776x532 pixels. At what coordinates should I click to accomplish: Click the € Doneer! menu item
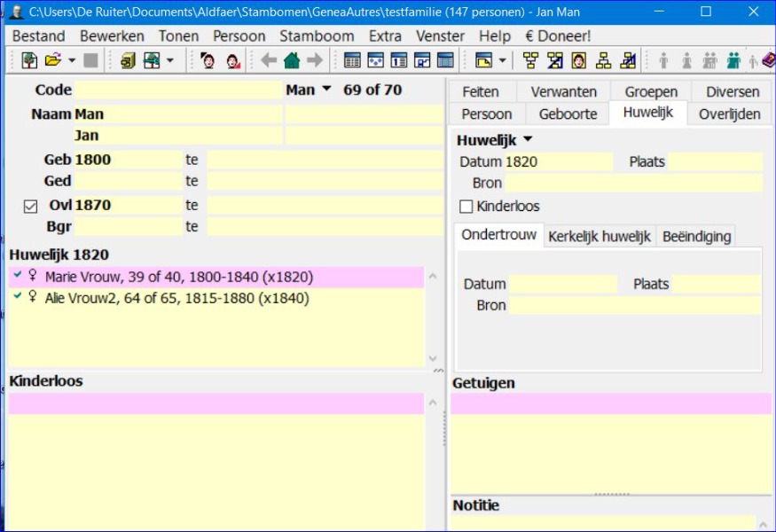[x=558, y=36]
